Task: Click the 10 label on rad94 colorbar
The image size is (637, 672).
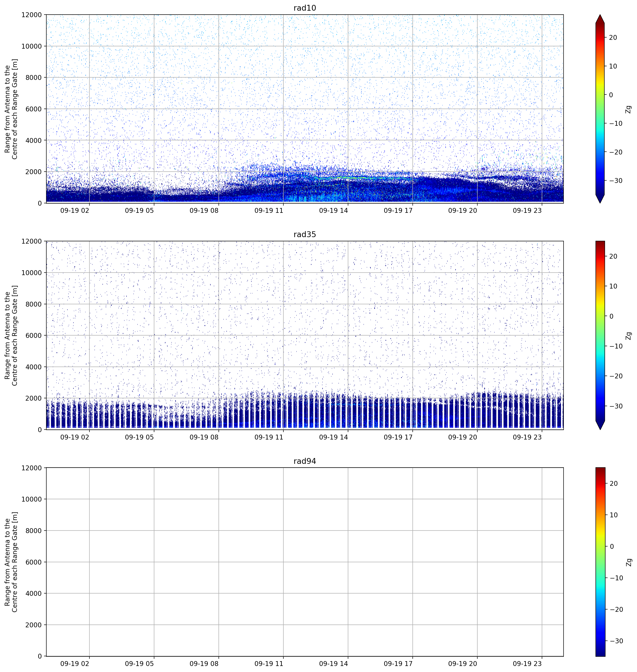Action: (613, 515)
